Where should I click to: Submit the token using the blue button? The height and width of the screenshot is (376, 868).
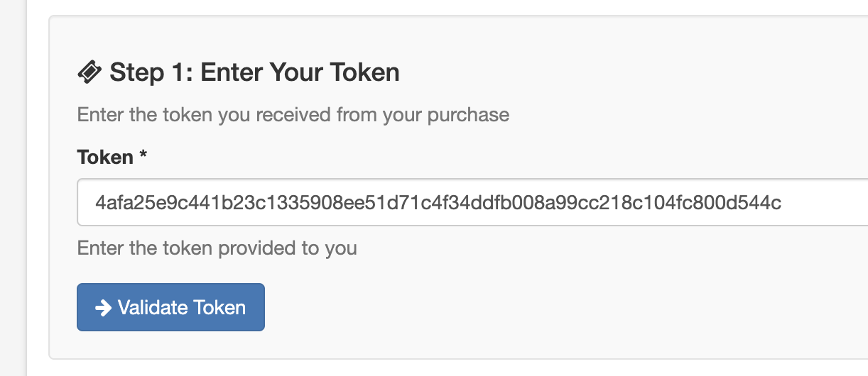point(170,307)
